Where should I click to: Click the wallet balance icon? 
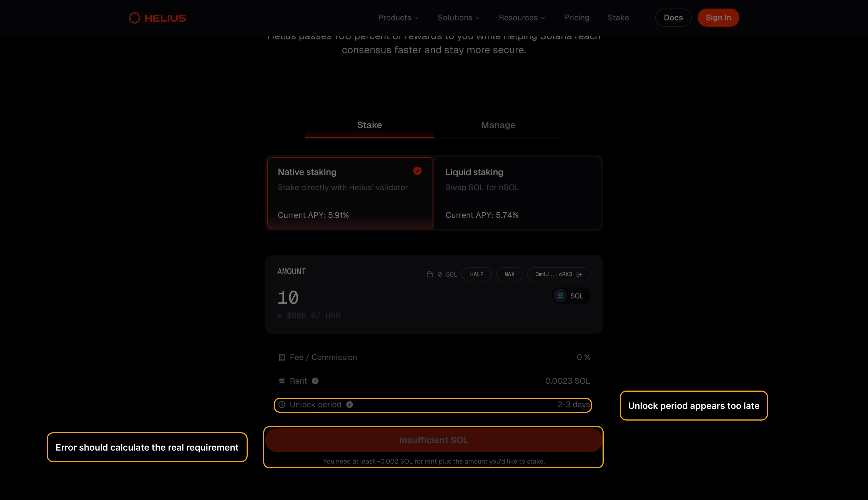(430, 274)
